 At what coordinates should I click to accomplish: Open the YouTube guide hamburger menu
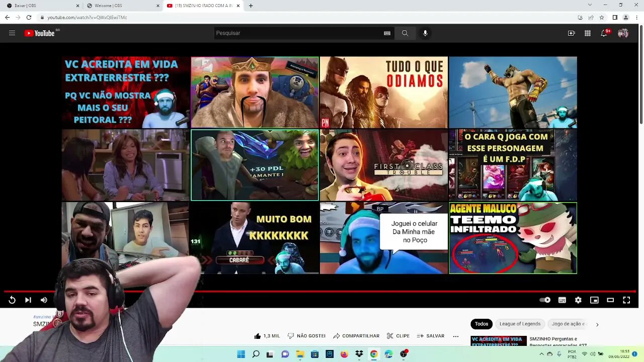pyautogui.click(x=12, y=33)
